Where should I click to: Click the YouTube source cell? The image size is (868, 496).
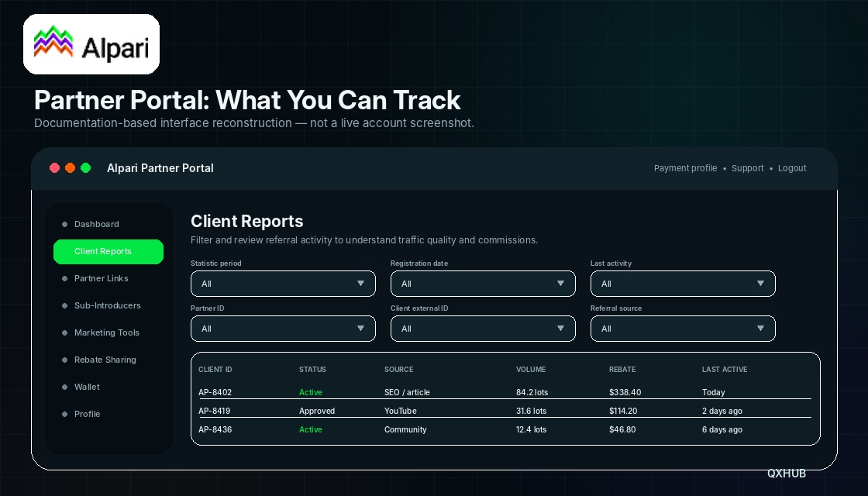pyautogui.click(x=400, y=411)
